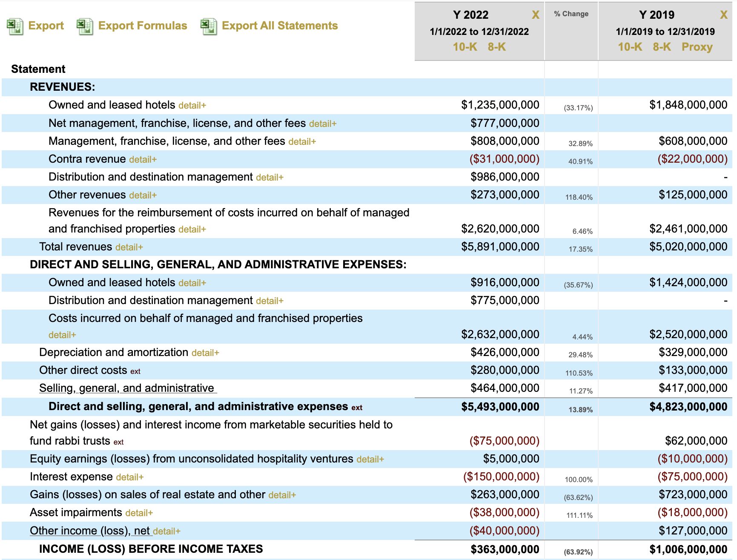737x560 pixels.
Task: Show detail for Depreciation and amortization
Action: (205, 353)
